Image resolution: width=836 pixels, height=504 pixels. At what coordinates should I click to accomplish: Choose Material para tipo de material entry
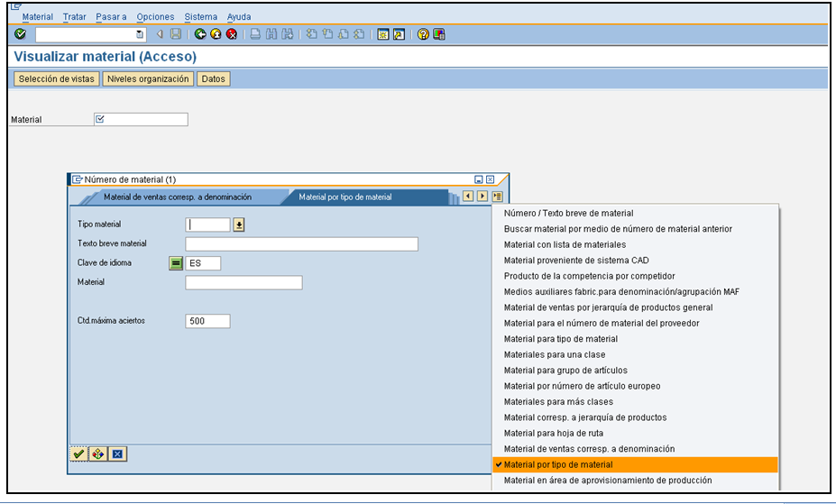(x=635, y=339)
